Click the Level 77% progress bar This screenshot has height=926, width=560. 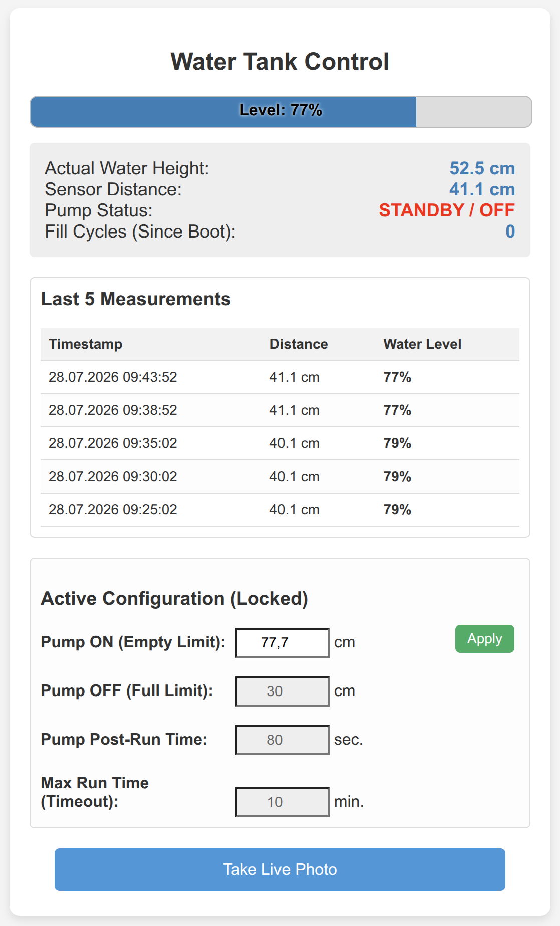tap(281, 111)
